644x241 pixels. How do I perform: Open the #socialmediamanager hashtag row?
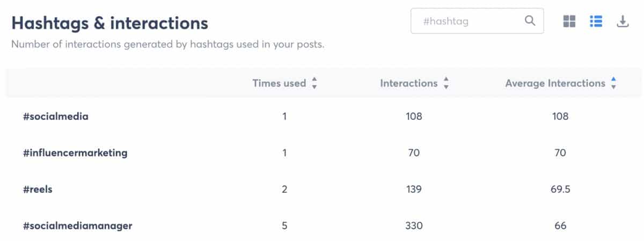(78, 225)
